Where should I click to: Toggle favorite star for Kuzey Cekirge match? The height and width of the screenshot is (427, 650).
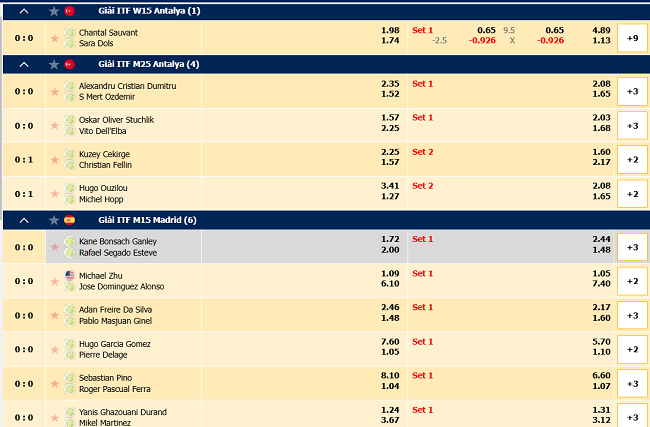[x=54, y=160]
